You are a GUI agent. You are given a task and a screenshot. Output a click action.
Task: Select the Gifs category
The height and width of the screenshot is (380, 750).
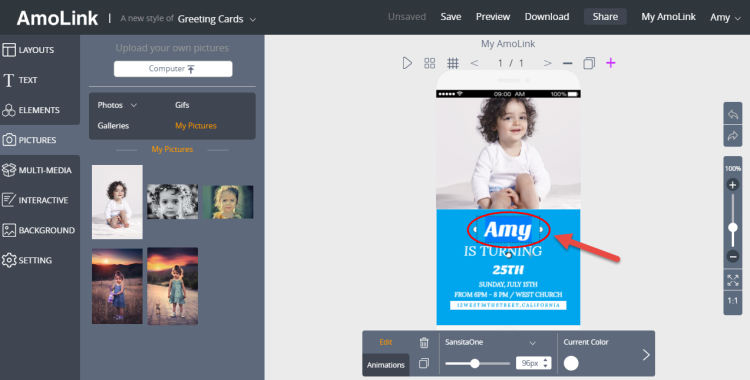182,105
